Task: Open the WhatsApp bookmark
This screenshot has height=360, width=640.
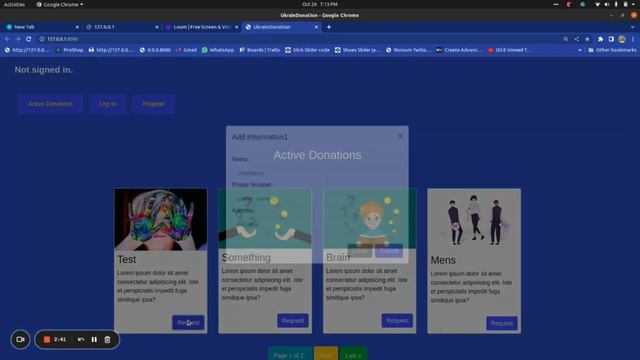Action: (218, 50)
